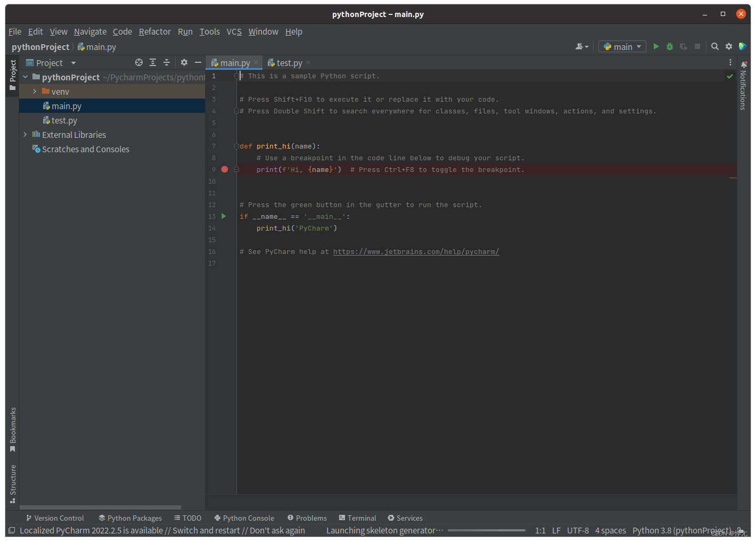Start debugging with the bug icon
Screen dimensions: 756x542
670,47
